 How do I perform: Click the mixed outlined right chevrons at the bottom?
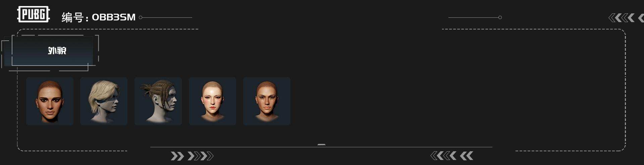(200, 156)
